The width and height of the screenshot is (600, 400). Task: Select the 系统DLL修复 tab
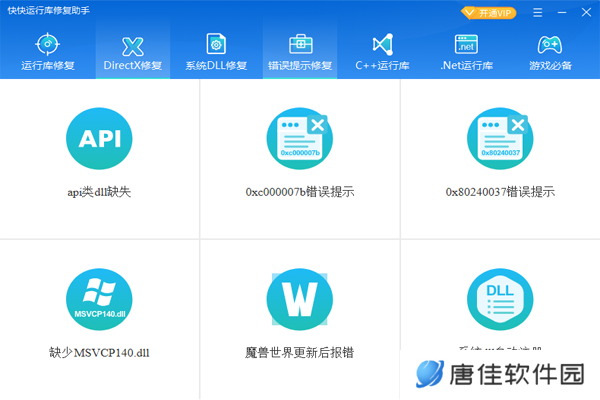tap(216, 51)
